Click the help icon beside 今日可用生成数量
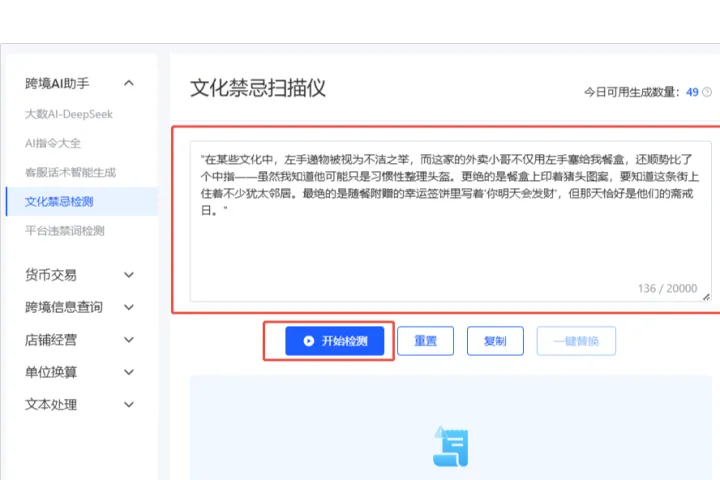Screen dimensions: 720x480 [707, 92]
